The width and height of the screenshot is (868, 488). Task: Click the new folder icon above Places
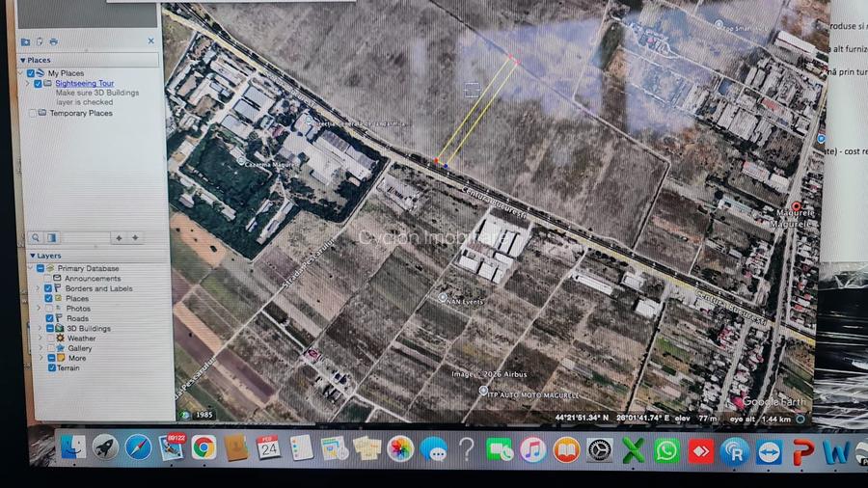click(x=26, y=41)
